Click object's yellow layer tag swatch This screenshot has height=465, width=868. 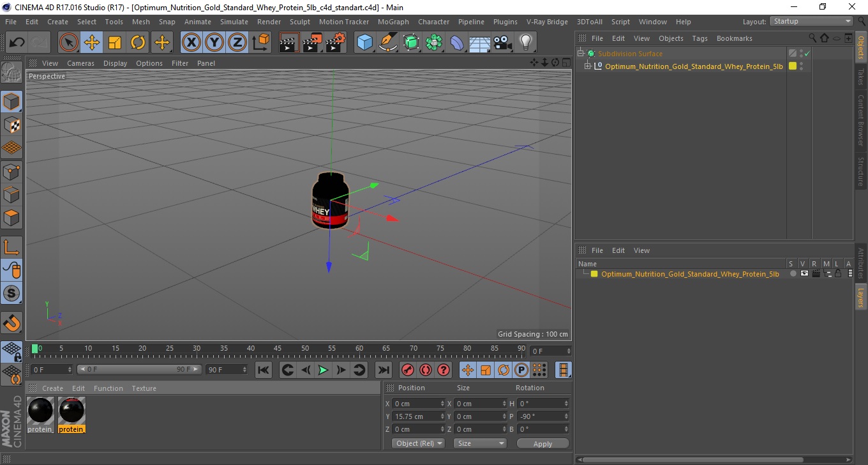793,66
